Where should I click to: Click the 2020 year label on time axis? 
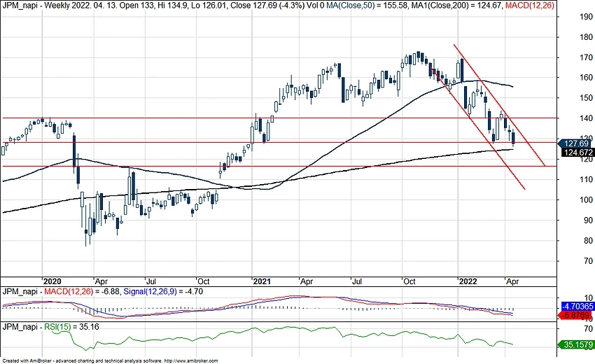52,281
